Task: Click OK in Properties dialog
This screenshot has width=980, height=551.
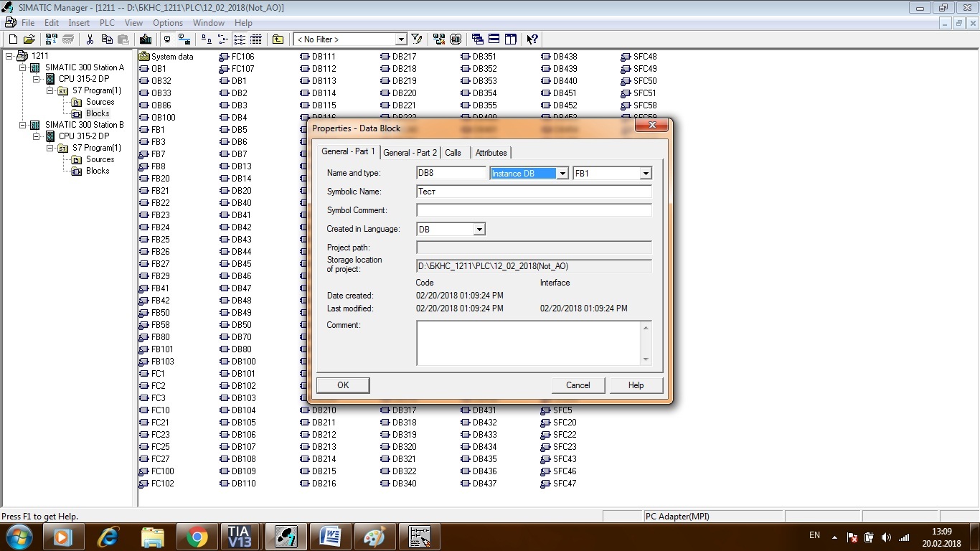Action: tap(343, 385)
